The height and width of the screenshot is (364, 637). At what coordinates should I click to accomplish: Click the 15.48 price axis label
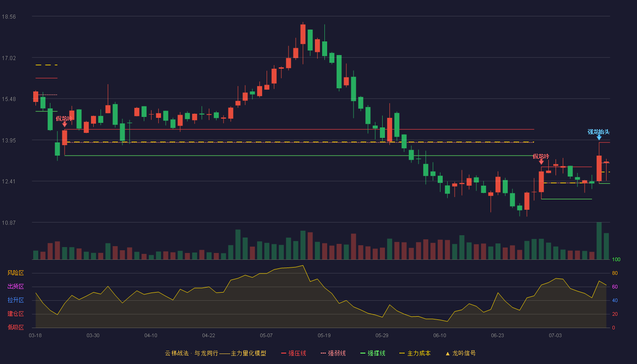pos(9,99)
